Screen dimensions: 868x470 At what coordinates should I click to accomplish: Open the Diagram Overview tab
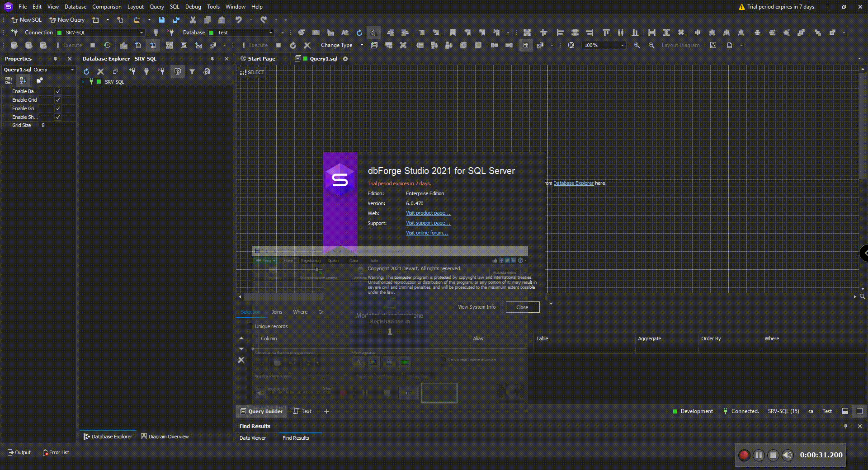pos(165,437)
